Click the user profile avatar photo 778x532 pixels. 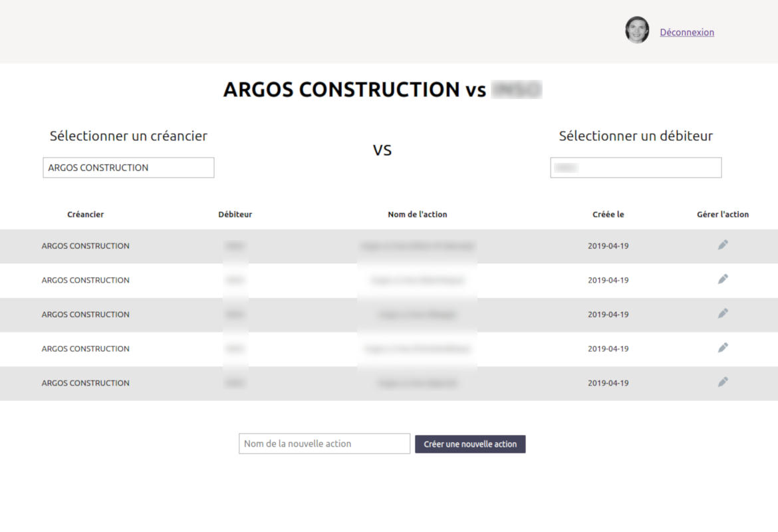tap(637, 31)
